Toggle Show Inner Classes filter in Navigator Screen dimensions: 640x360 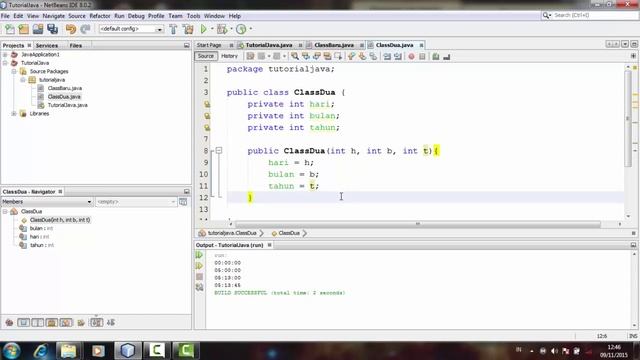[66, 322]
